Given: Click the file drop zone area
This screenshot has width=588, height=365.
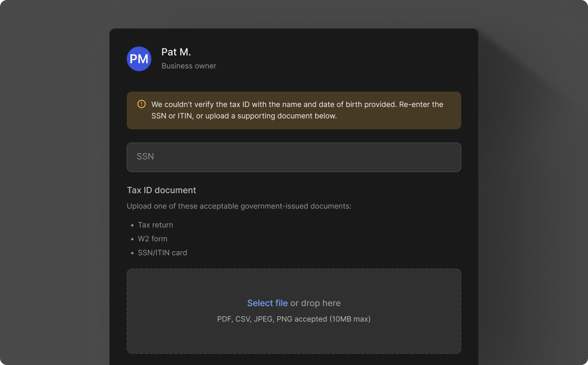Looking at the screenshot, I should (x=294, y=311).
